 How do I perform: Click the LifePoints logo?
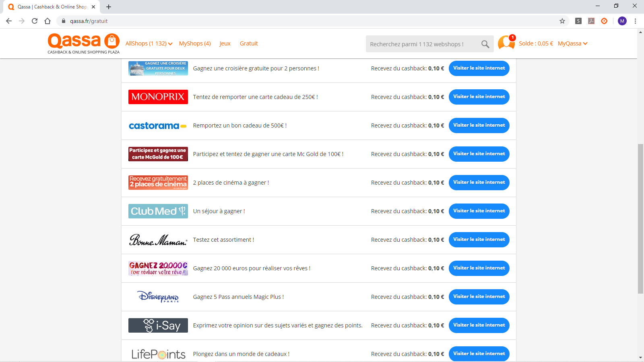[x=158, y=354]
